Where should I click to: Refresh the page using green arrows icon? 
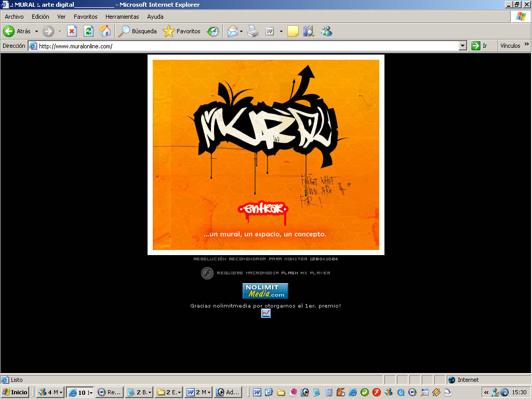(x=88, y=31)
